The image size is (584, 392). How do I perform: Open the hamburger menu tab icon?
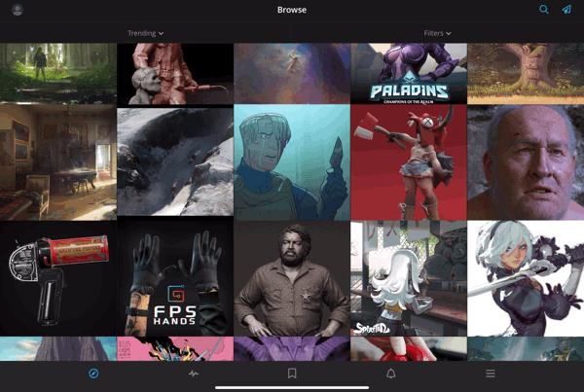(491, 374)
